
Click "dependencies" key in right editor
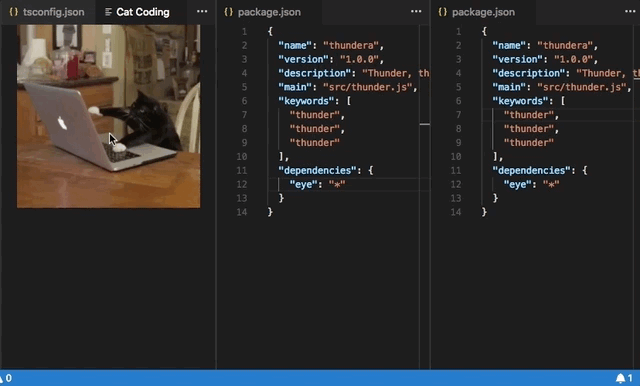point(531,170)
